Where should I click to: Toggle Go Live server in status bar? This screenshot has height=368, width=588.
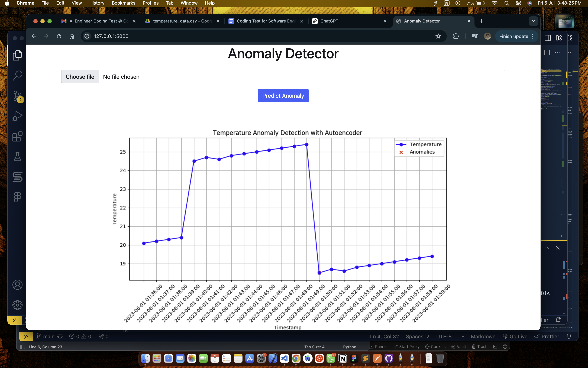pos(515,336)
